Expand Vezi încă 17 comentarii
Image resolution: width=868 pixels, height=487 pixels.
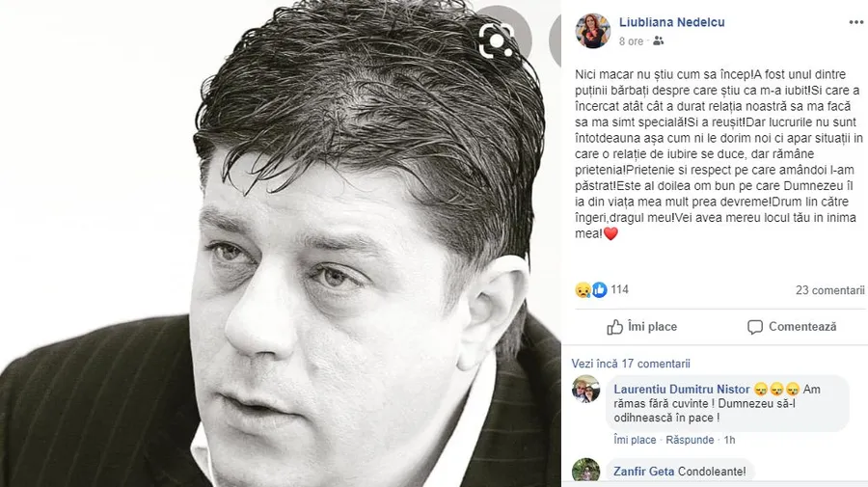(x=631, y=364)
